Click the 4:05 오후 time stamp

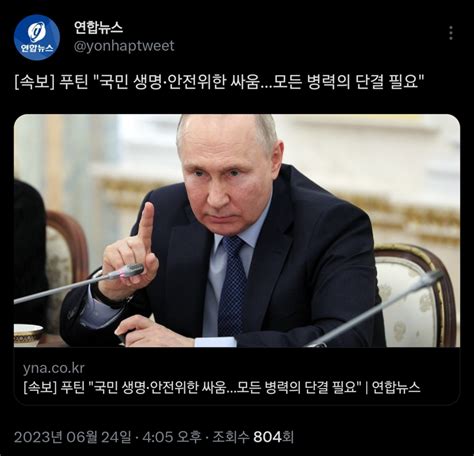[172, 437]
